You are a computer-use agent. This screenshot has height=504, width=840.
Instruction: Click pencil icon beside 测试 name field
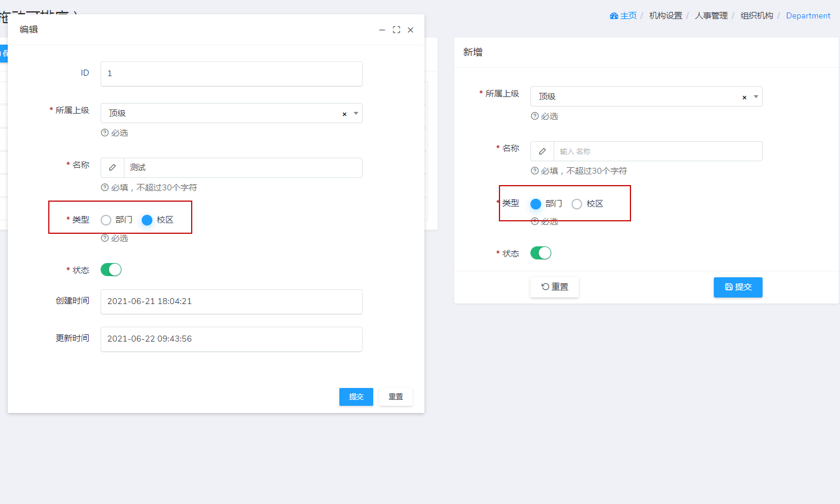click(113, 168)
